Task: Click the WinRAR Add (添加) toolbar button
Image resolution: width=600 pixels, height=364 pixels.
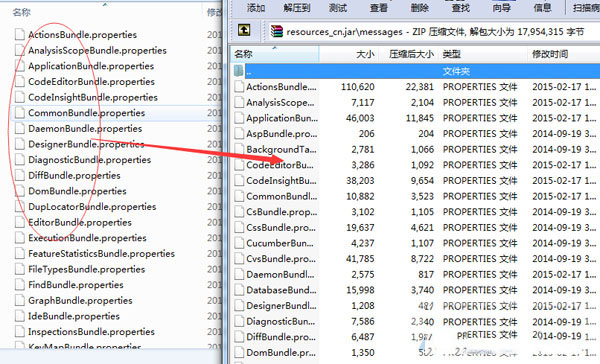Action: (x=256, y=7)
